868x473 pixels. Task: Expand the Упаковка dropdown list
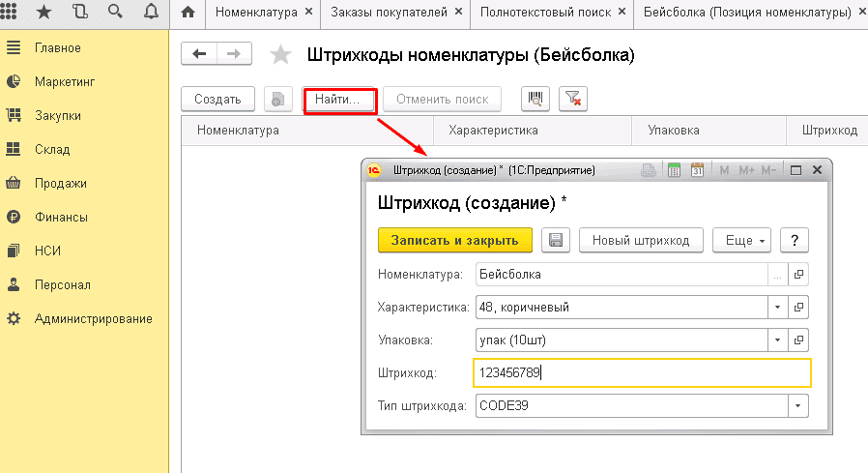point(778,340)
